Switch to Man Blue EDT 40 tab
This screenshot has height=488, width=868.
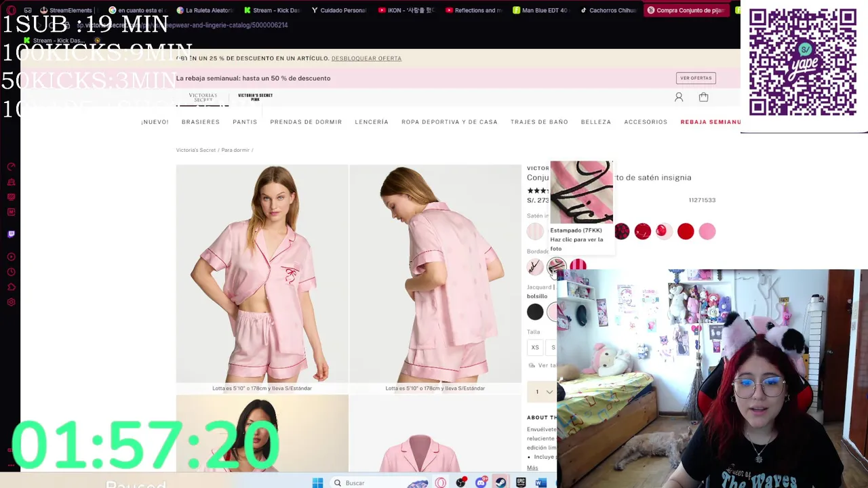click(540, 10)
